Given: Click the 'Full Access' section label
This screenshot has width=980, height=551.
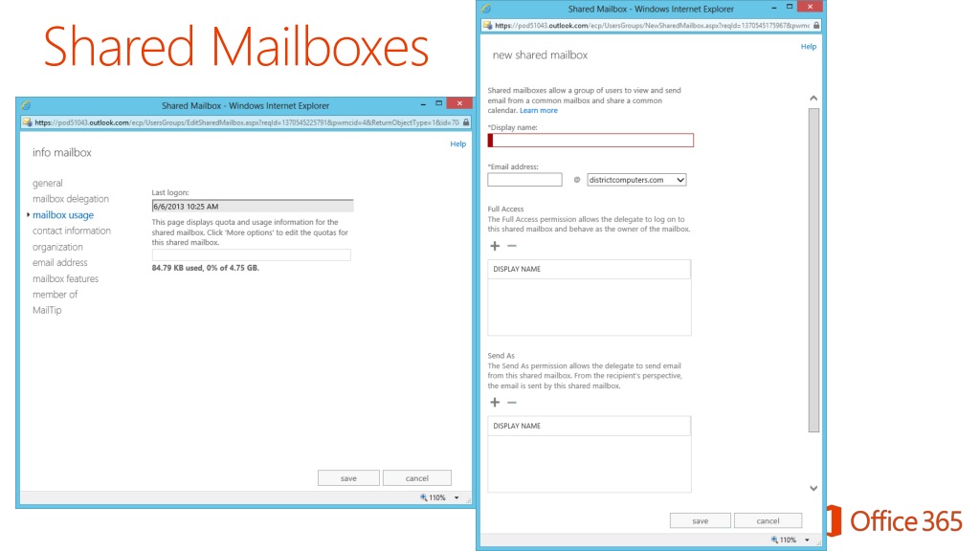Looking at the screenshot, I should (x=505, y=209).
